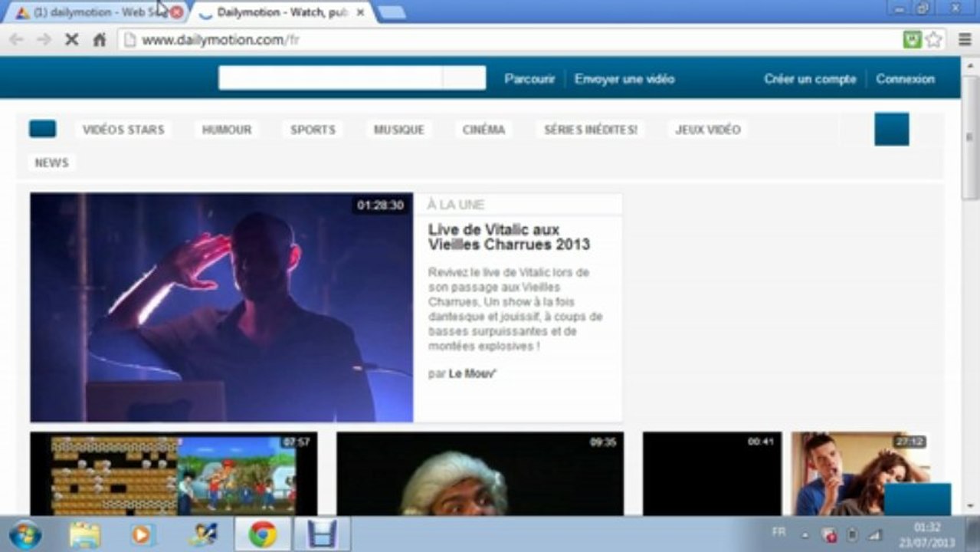The height and width of the screenshot is (552, 980).
Task: Click the blue box at page bottom right
Action: click(x=917, y=499)
